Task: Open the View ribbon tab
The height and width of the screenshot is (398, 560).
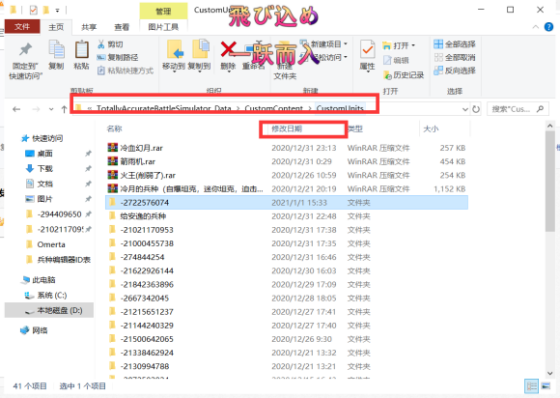Action: (x=121, y=27)
